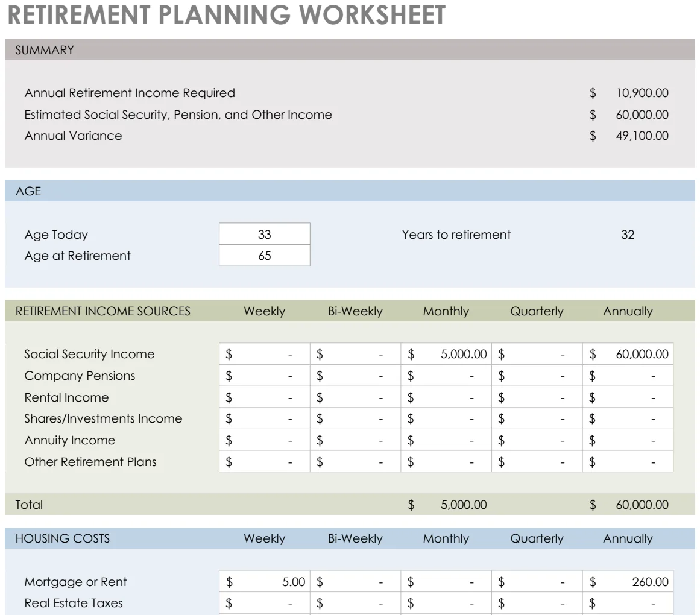Click the Other Retirement Plans row label
The height and width of the screenshot is (615, 700).
tap(90, 461)
